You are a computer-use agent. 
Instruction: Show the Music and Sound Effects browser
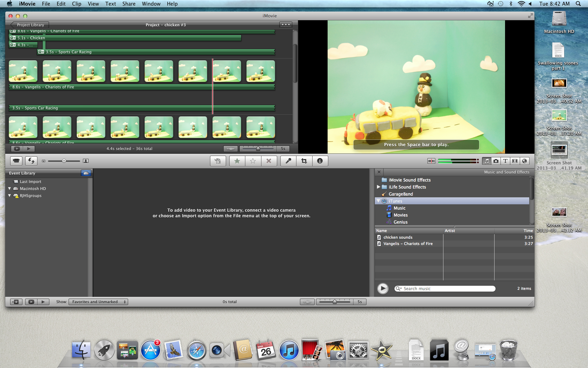pos(486,161)
